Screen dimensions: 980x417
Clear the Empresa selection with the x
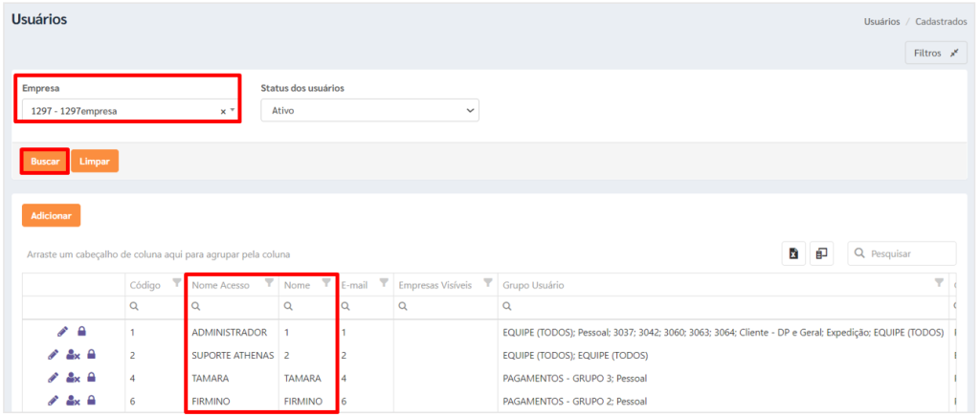click(x=222, y=111)
